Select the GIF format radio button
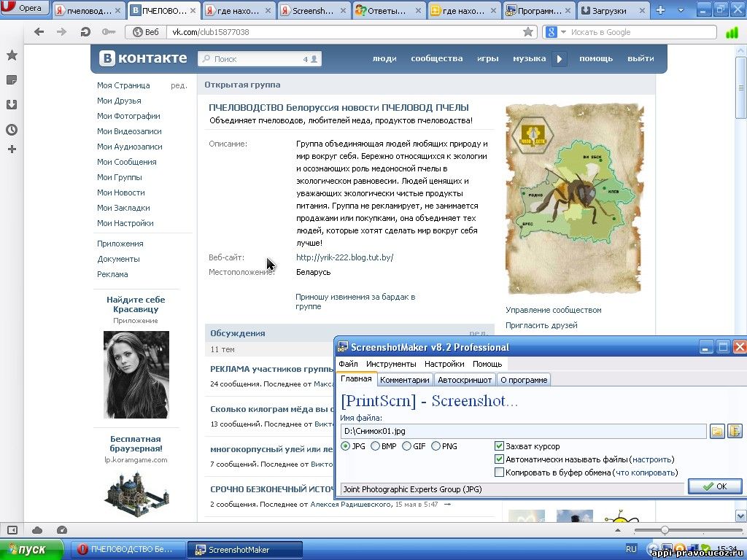The width and height of the screenshot is (747, 560). coord(406,446)
